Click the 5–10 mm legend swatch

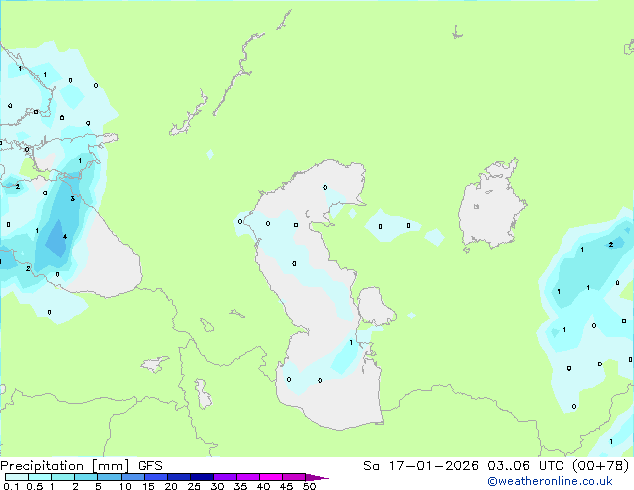(x=109, y=477)
